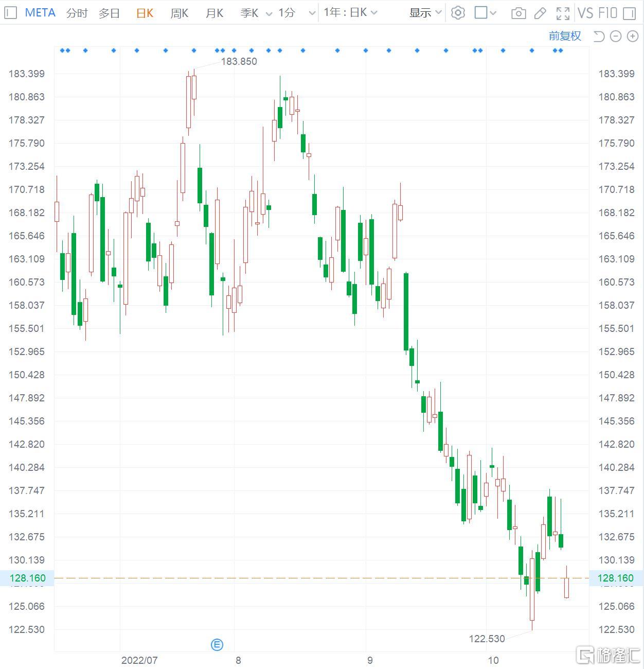
Task: Open the VS comparison feature
Action: (x=585, y=13)
